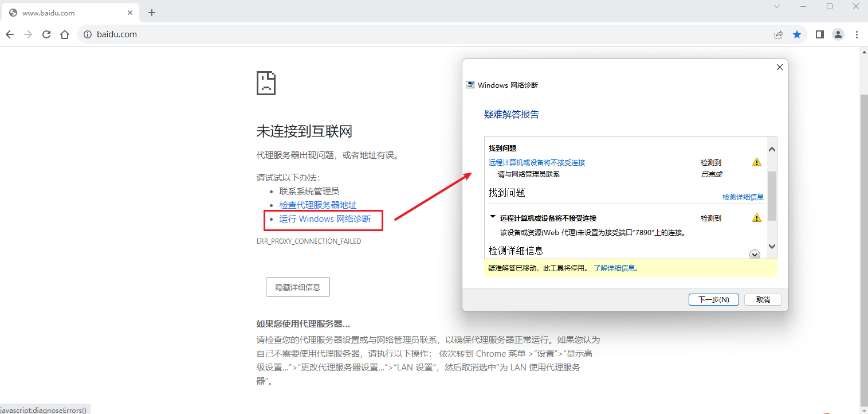Reload the baidu.com page

pyautogui.click(x=46, y=34)
